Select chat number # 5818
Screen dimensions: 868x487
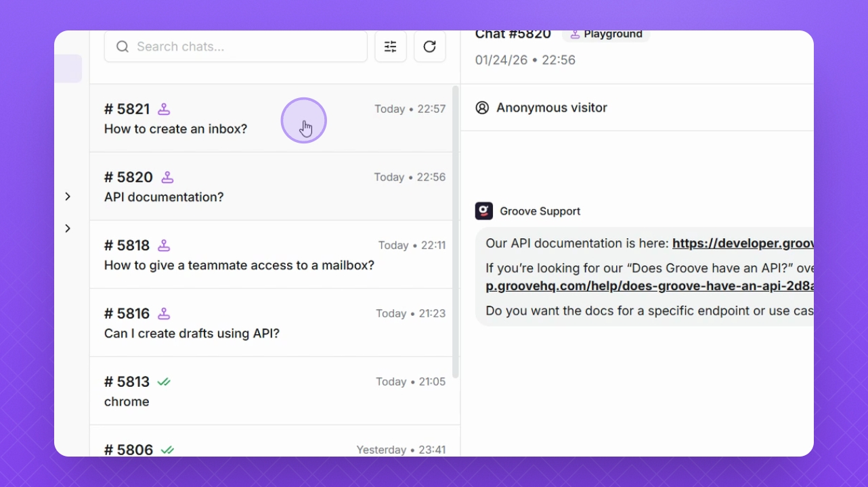tap(127, 246)
